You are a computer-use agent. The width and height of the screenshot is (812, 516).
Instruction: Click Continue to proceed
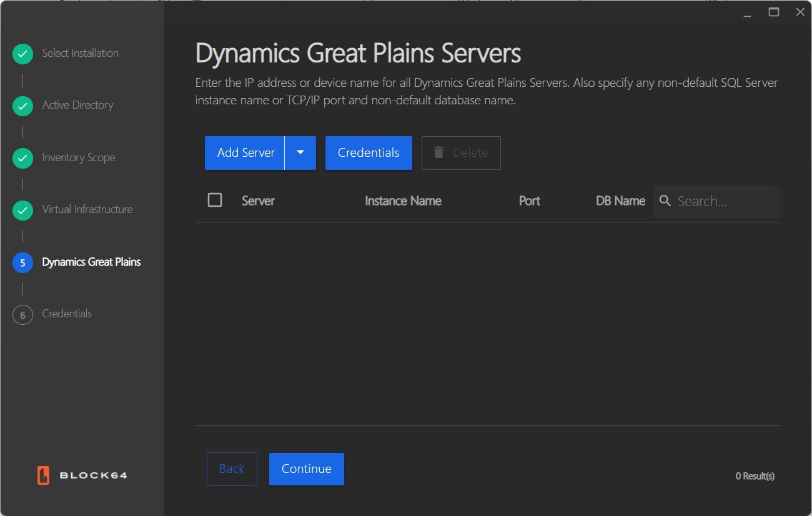[306, 469]
